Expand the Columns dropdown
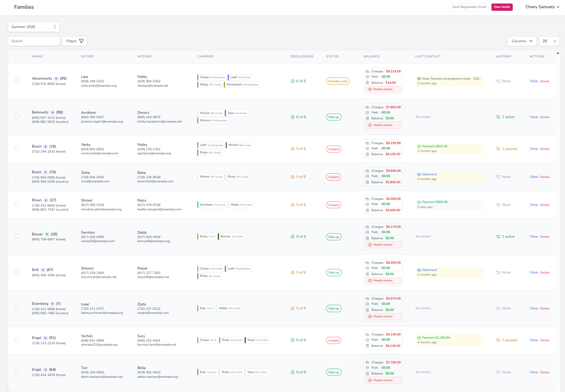The width and height of the screenshot is (565, 392). point(522,41)
